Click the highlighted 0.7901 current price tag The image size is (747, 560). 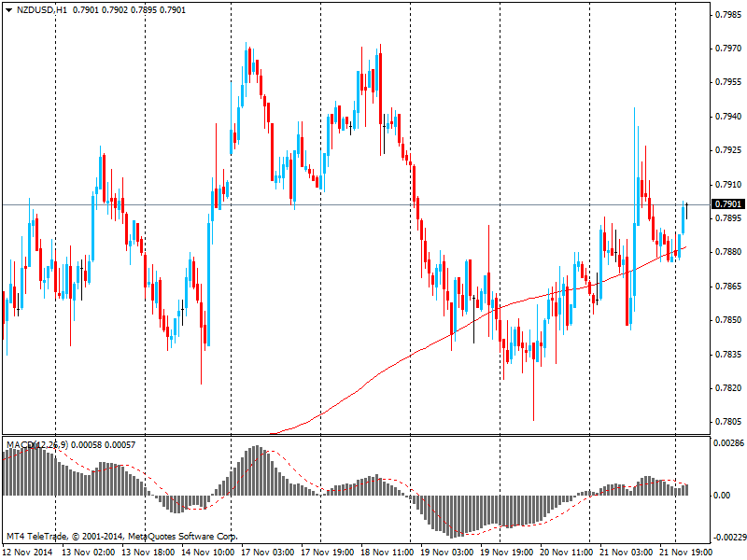(x=727, y=204)
